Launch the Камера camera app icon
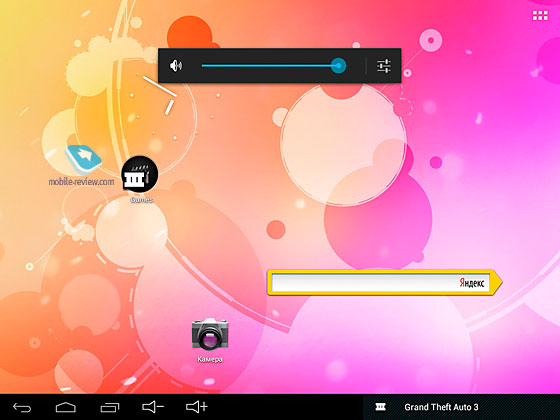Viewport: 560px width, 420px height. pyautogui.click(x=210, y=334)
